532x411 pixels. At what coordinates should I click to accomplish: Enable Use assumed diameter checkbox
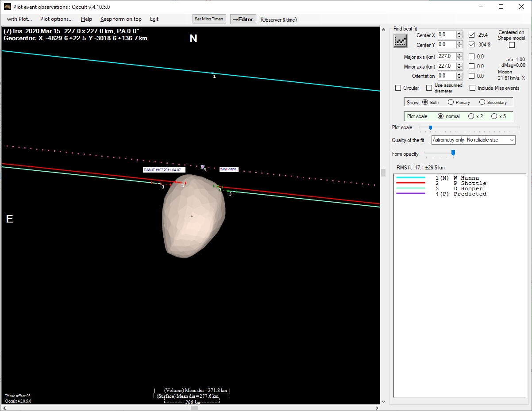tap(429, 88)
